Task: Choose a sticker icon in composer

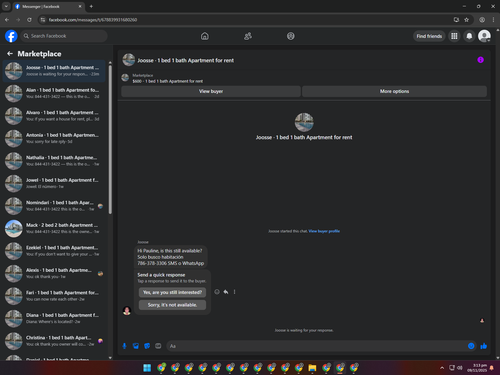Action: pyautogui.click(x=147, y=346)
